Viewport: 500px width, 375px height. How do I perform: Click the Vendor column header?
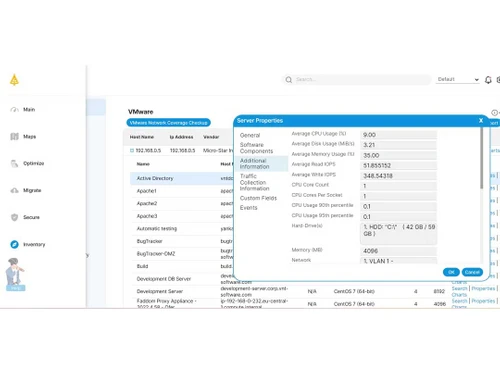click(x=211, y=137)
